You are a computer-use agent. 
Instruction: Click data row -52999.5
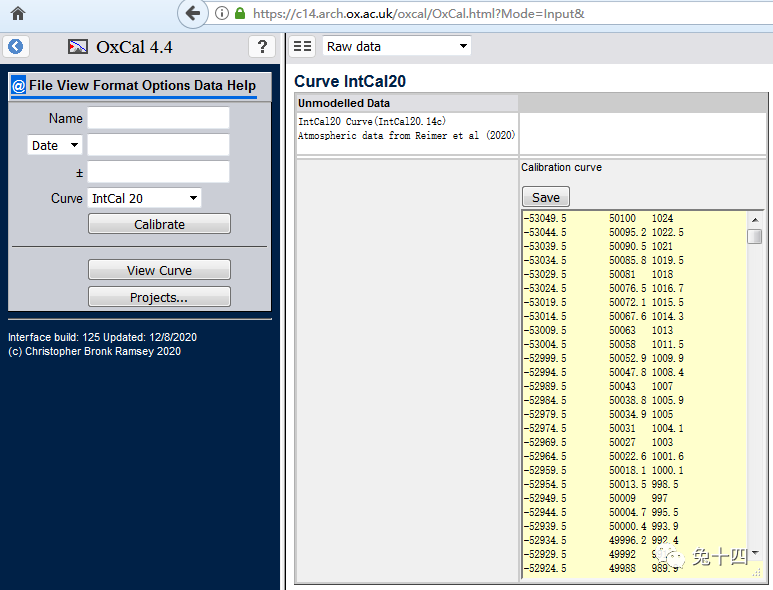(604, 358)
